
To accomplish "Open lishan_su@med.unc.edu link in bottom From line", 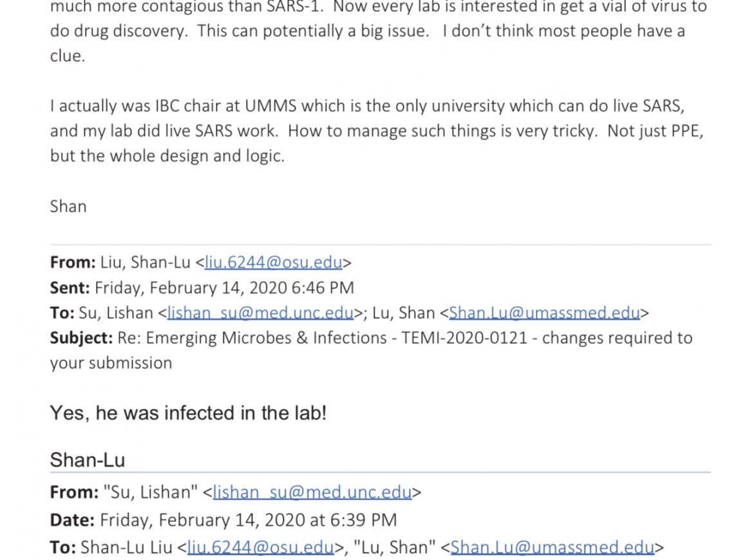I will tap(312, 492).
